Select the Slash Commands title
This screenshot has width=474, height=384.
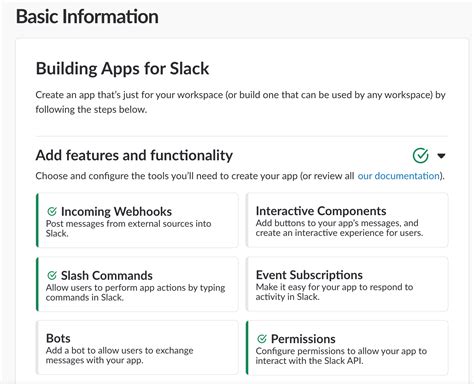[x=107, y=276]
